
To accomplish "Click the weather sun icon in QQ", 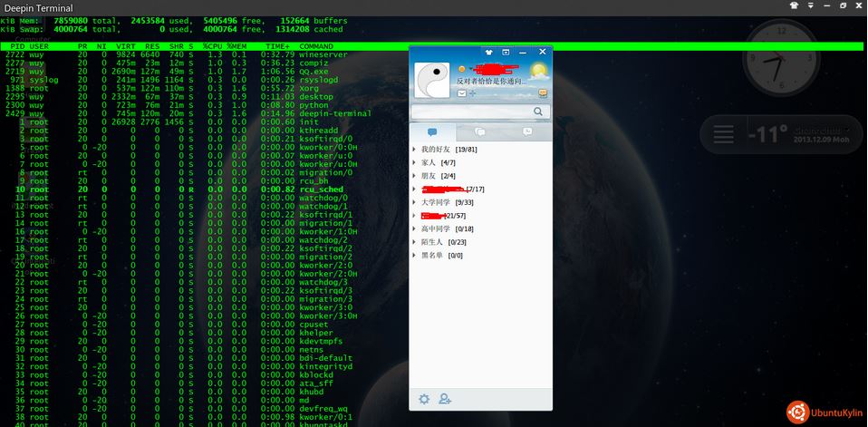I will (x=538, y=71).
